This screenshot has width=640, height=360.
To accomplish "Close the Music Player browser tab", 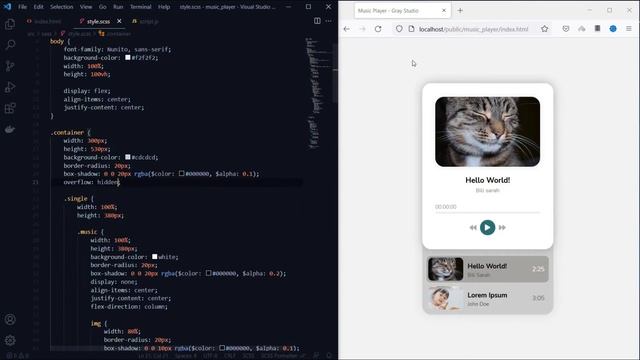I will tap(444, 11).
